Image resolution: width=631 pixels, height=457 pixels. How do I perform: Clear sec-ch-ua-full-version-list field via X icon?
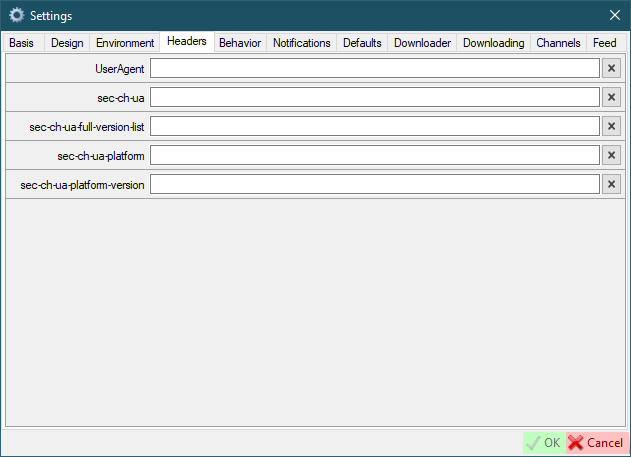point(612,126)
